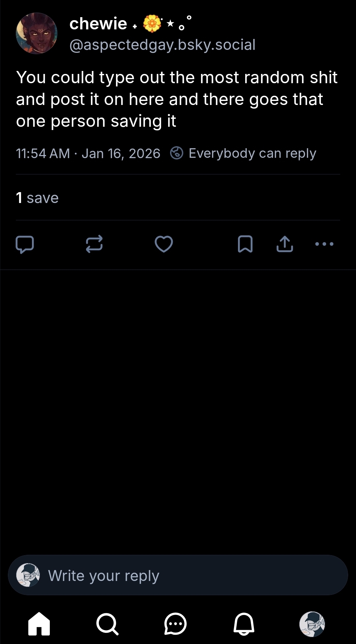Open chewie's display name
356x644 pixels.
point(99,24)
